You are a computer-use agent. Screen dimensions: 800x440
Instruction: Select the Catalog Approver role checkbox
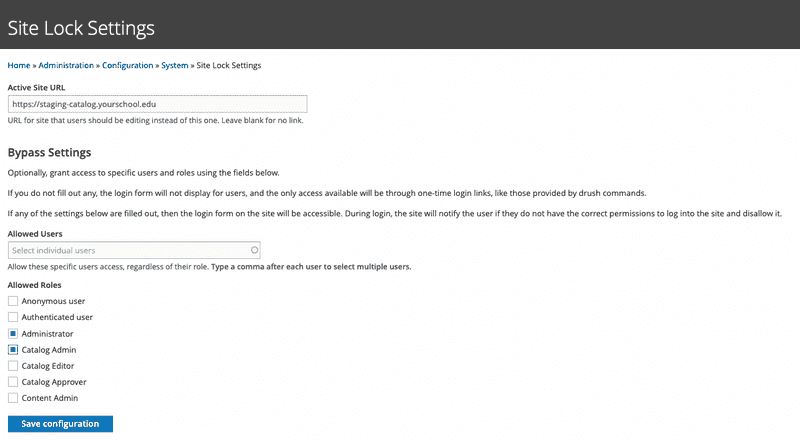pyautogui.click(x=13, y=382)
